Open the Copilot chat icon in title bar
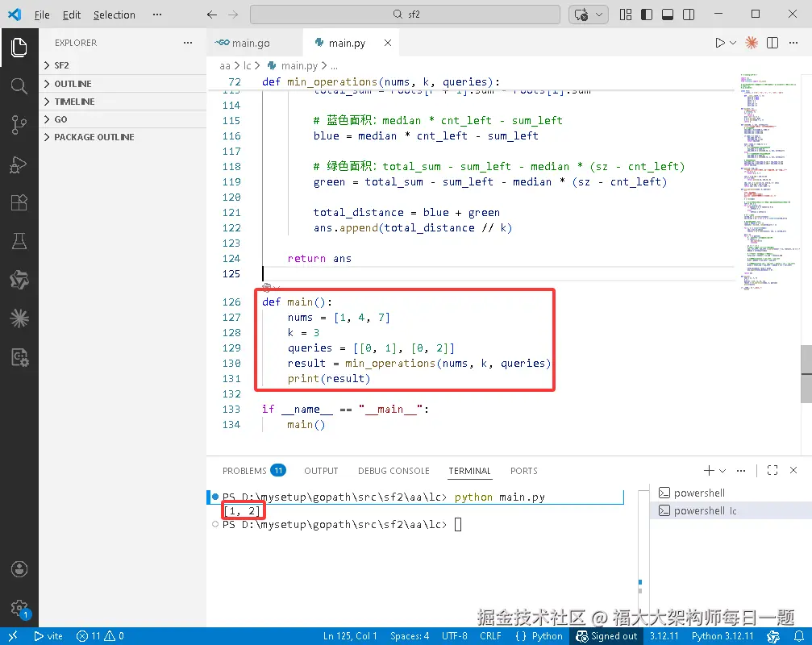Viewport: 812px width, 645px height. (581, 15)
